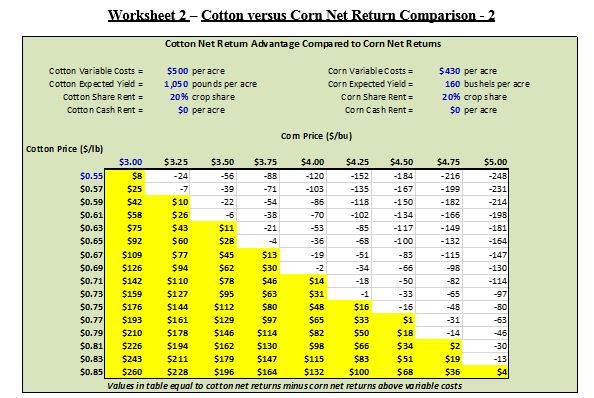The height and width of the screenshot is (398, 594).
Task: Click the -4 cell in the $0.65 row
Action: pyautogui.click(x=258, y=241)
